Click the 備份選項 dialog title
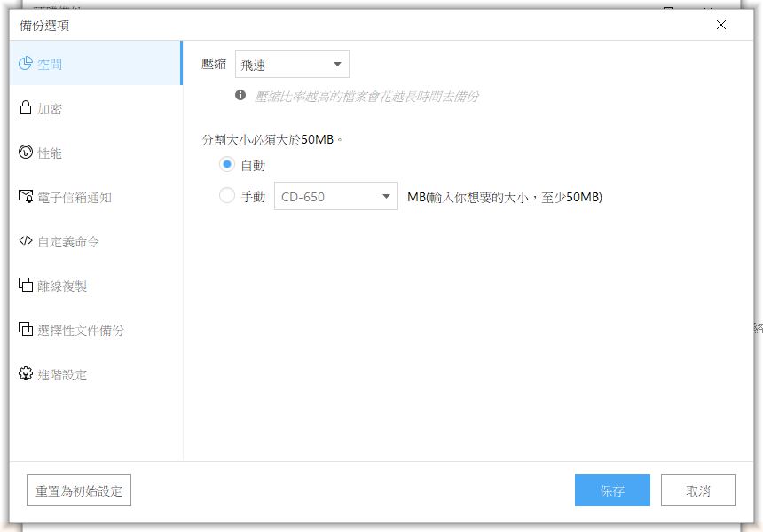763x532 pixels. pyautogui.click(x=44, y=26)
